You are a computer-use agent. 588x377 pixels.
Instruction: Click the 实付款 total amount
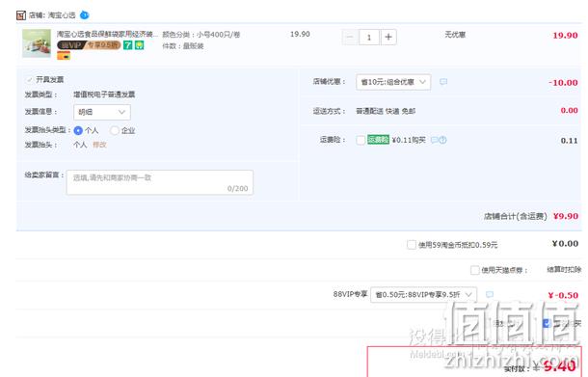click(x=559, y=366)
